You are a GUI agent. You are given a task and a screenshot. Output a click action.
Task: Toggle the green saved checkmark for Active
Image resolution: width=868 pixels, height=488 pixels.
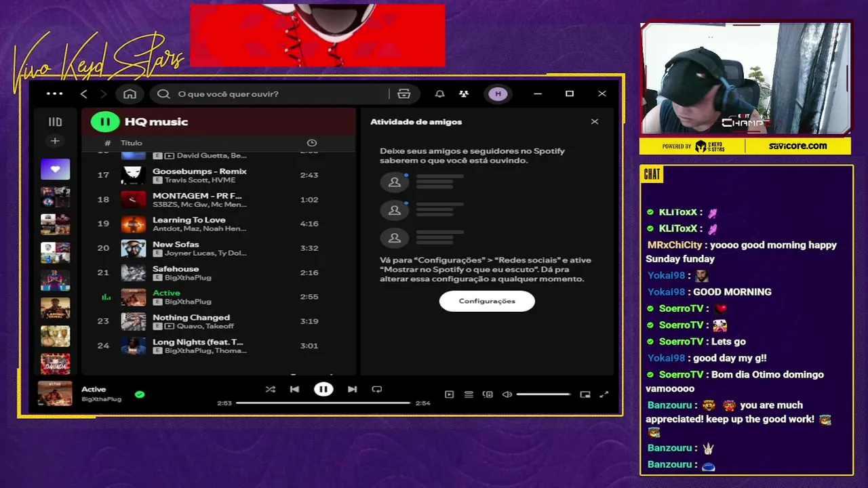[x=140, y=394]
